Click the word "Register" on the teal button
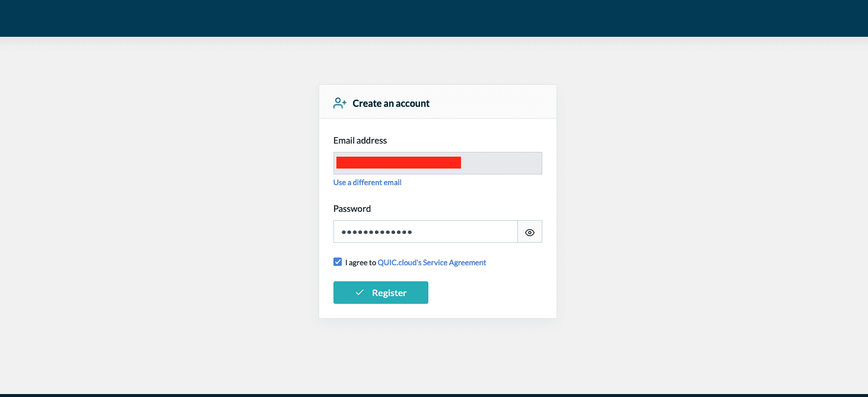The image size is (868, 397). click(389, 293)
